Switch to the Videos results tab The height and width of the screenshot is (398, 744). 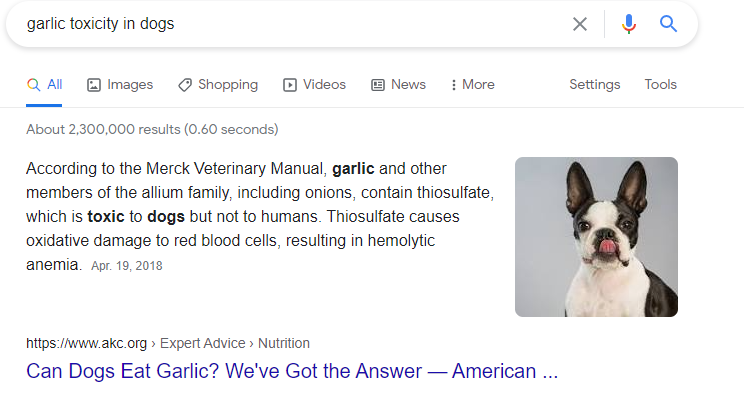pyautogui.click(x=315, y=84)
